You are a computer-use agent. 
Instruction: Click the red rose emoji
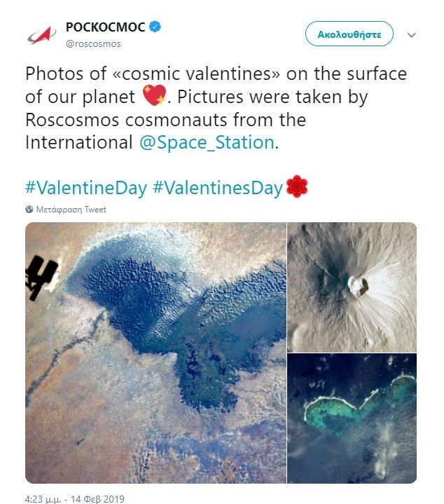[x=297, y=187]
